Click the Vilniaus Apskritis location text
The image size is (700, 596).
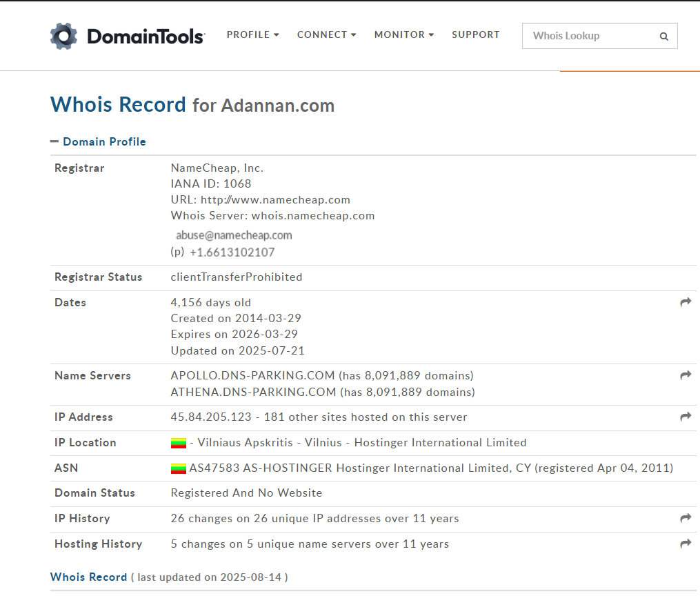click(x=245, y=442)
